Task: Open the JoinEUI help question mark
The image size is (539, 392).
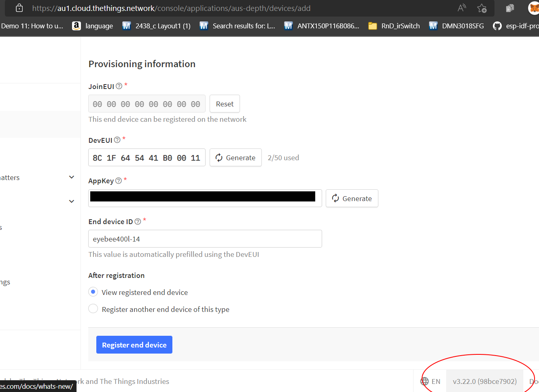Action: tap(119, 86)
